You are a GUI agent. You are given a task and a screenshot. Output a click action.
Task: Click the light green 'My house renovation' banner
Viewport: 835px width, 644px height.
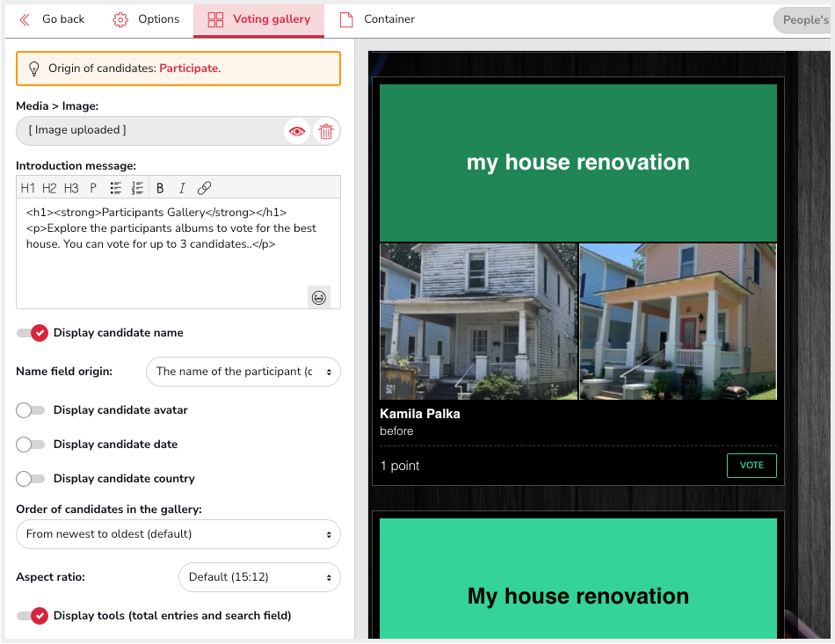578,579
